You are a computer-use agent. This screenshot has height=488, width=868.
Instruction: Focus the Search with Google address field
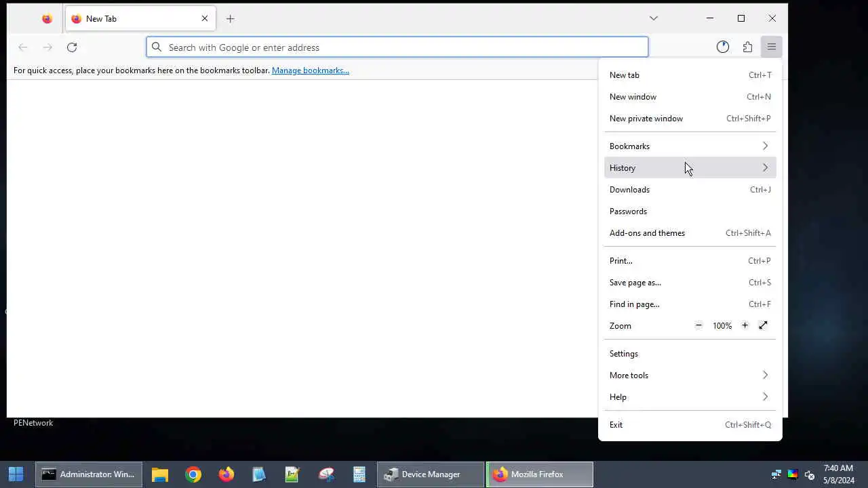(x=397, y=47)
